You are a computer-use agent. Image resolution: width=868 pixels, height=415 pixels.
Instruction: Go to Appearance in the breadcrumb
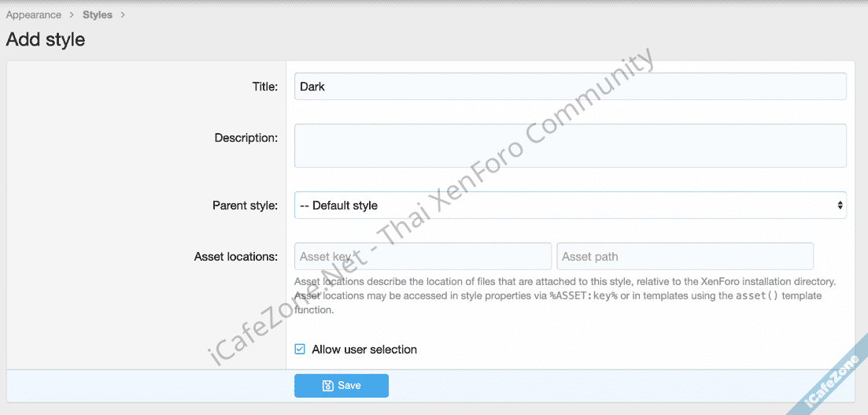click(x=34, y=15)
